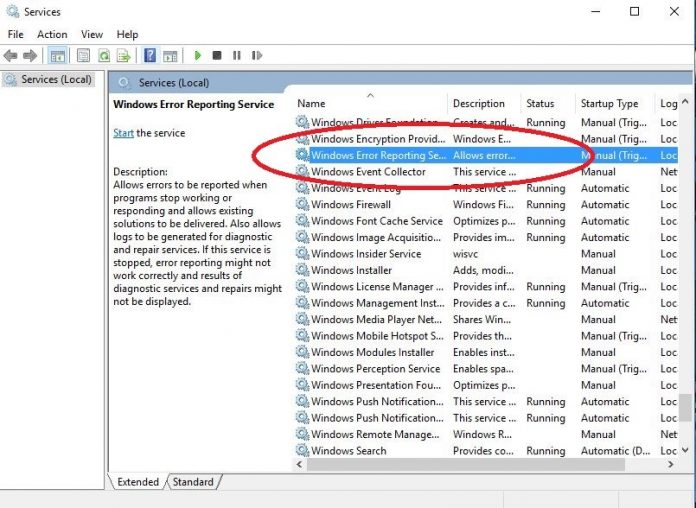The height and width of the screenshot is (508, 696).
Task: Click Automatic (D... startup type of Windows Search
Action: (616, 451)
